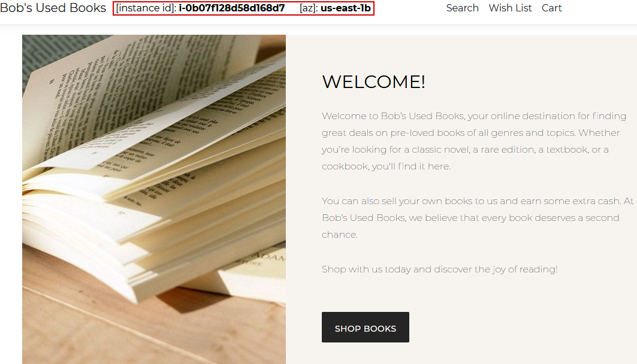Click the joy of reading tagline
The width and height of the screenshot is (637, 364).
click(x=439, y=269)
